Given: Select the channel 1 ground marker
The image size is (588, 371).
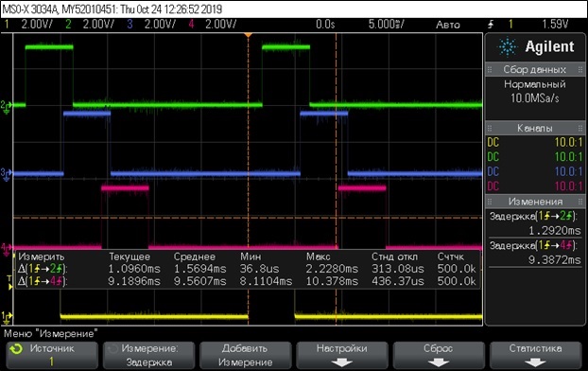Looking at the screenshot, I should point(6,317).
